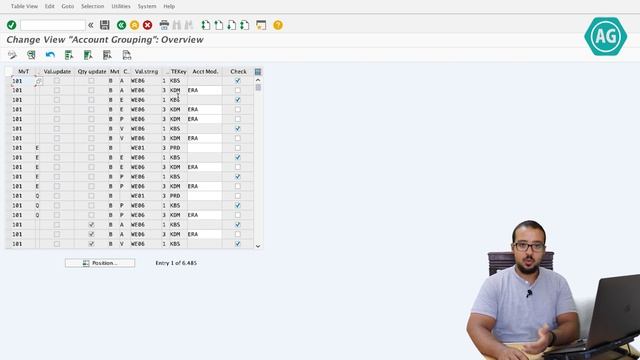Collapse command field with double-chevron arrow
This screenshot has width=640, height=360.
pyautogui.click(x=91, y=25)
